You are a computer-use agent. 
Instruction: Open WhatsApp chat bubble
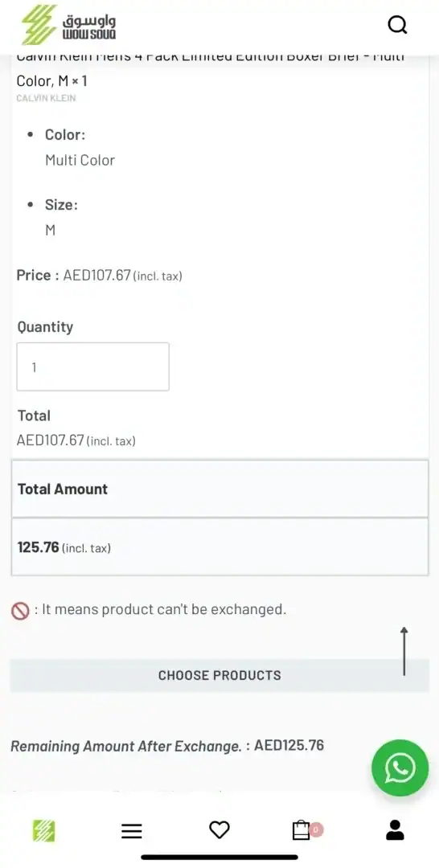coord(400,768)
